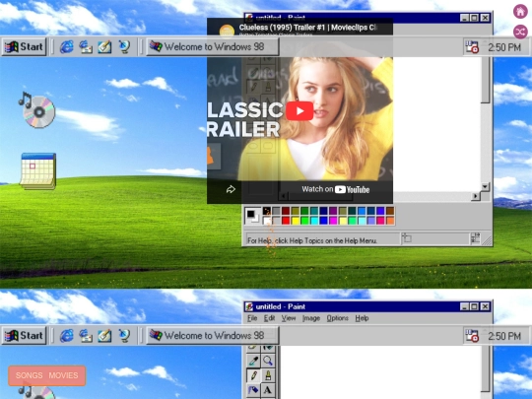Click Start in the lower taskbar
The image size is (532, 399).
[x=24, y=336]
